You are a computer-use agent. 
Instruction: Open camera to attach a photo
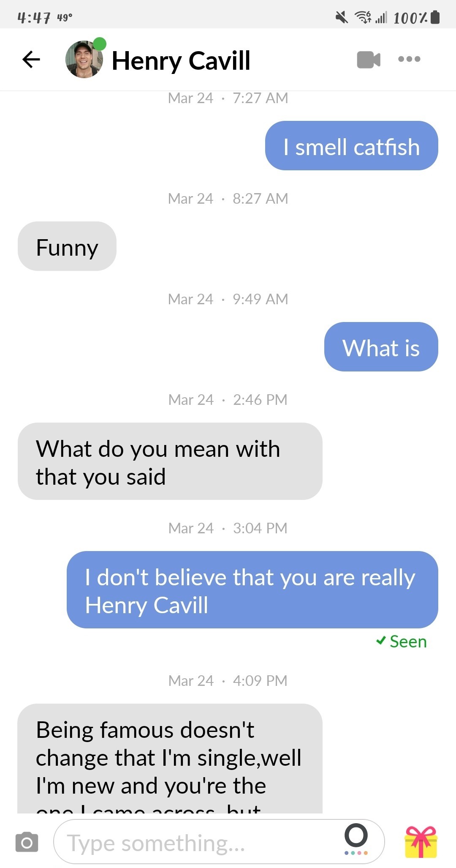coord(27,842)
